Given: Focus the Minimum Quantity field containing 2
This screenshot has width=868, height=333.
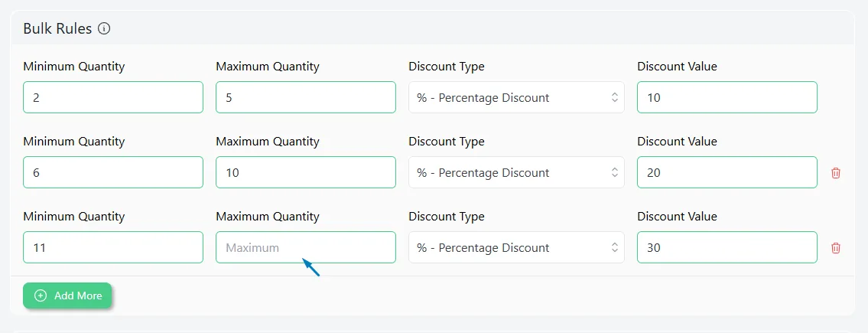Looking at the screenshot, I should click(x=113, y=97).
